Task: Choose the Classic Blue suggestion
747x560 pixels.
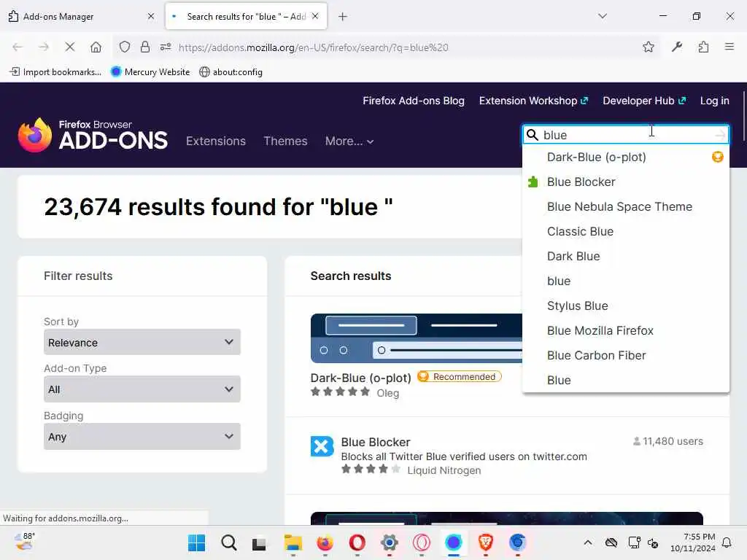Action: (625, 231)
